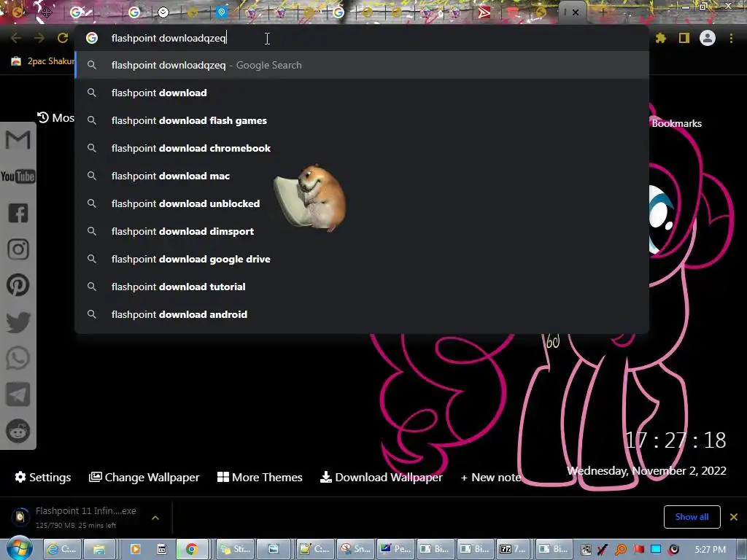Viewport: 747px width, 560px height.
Task: Switch to Chrome in the taskbar
Action: pyautogui.click(x=192, y=549)
